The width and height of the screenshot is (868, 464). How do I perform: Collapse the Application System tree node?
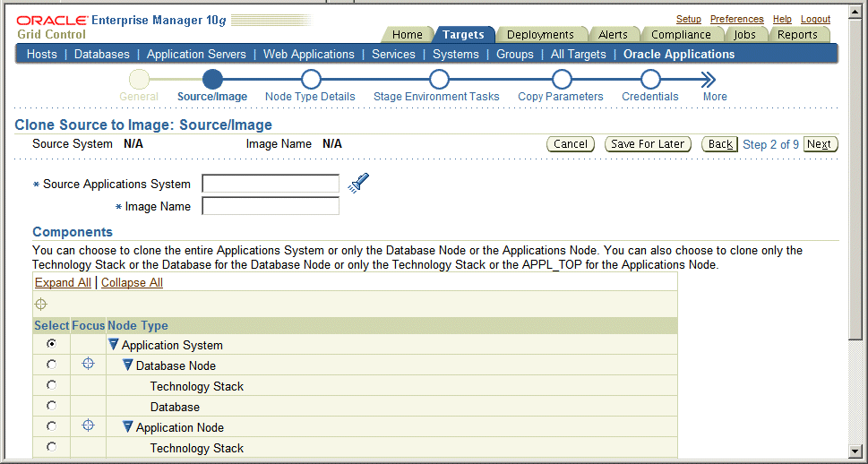click(114, 344)
